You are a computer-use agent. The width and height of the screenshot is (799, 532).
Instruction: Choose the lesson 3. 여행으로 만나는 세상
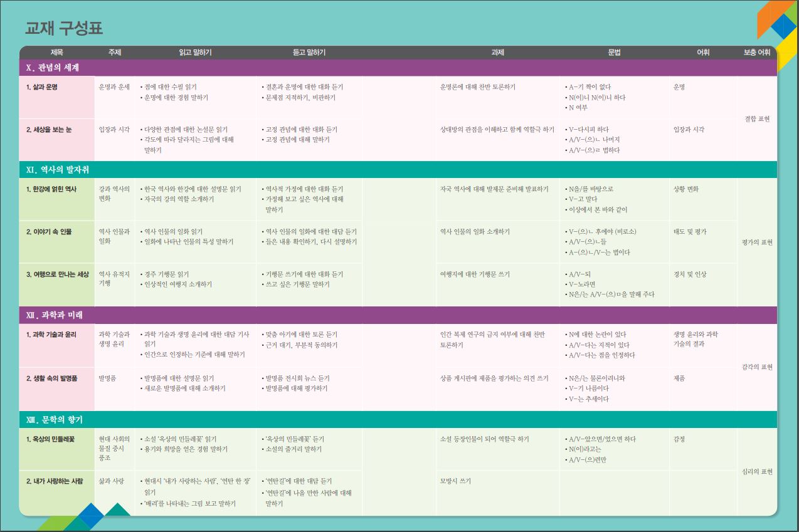click(x=58, y=274)
